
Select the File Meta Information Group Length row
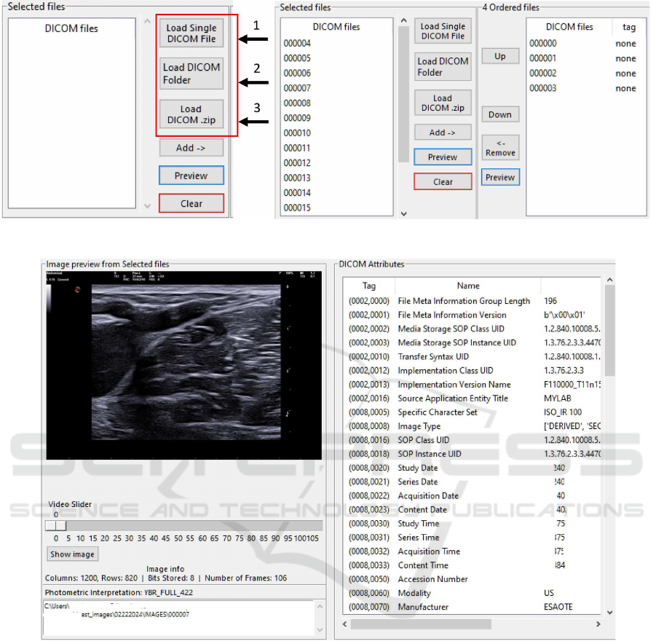pyautogui.click(x=472, y=301)
